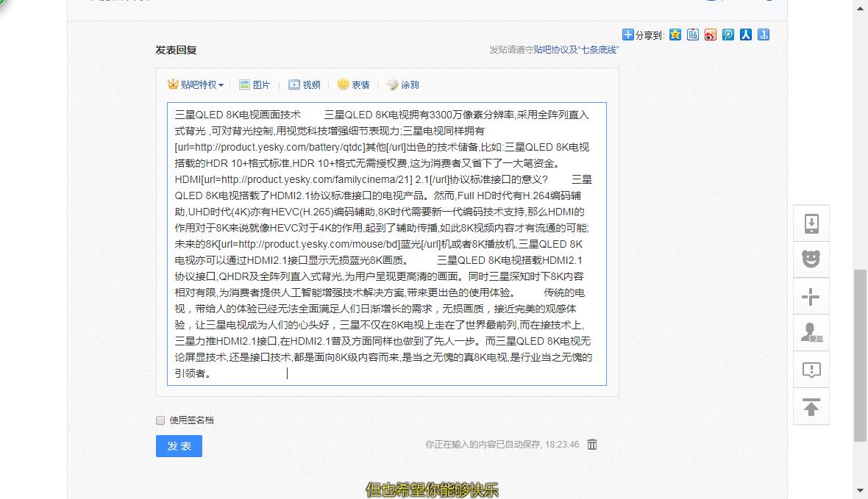Click the autosave status text 18:23:46
This screenshot has width=868, height=499.
(x=502, y=444)
